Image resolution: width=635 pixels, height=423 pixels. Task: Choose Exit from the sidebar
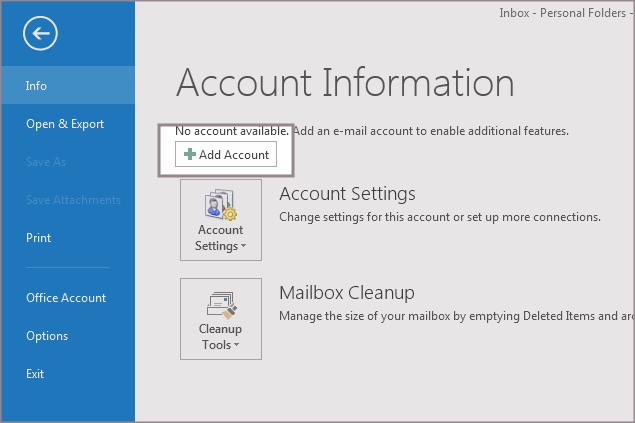(35, 374)
